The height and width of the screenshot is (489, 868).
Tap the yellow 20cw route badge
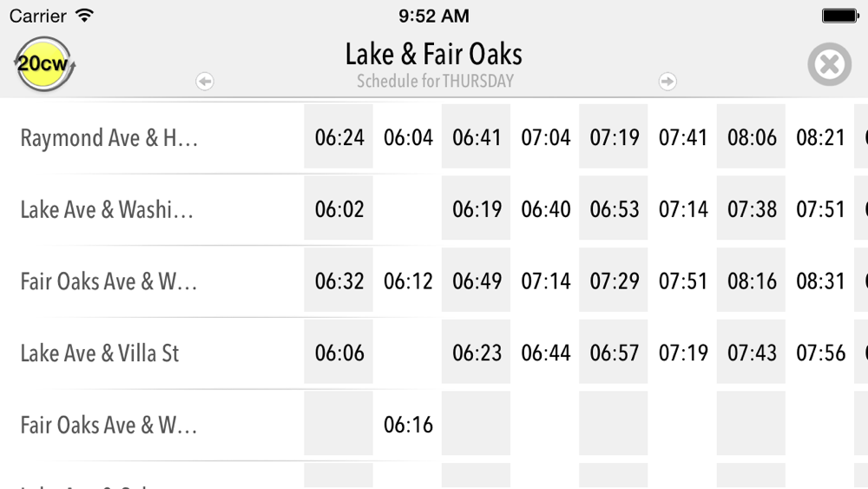tap(44, 64)
